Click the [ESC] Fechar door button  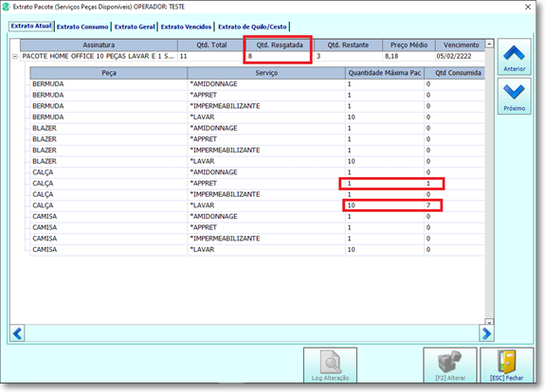tap(506, 365)
